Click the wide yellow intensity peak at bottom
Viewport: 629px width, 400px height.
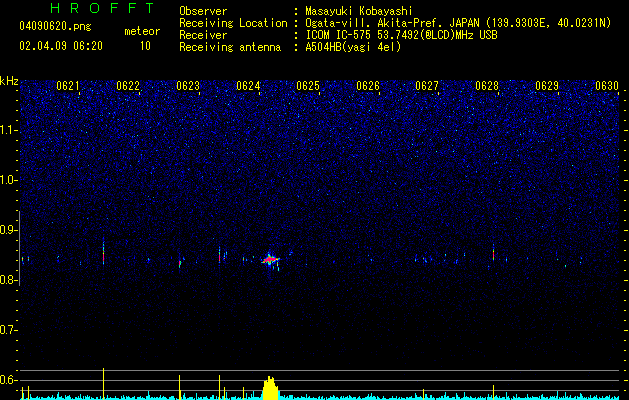(270, 388)
